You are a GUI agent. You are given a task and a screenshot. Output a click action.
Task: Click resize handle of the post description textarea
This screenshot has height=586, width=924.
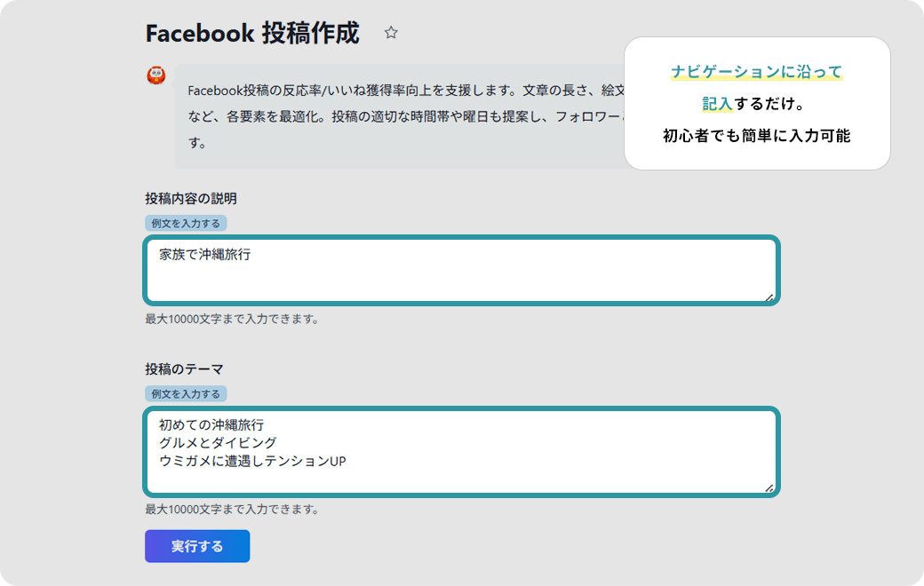[769, 297]
